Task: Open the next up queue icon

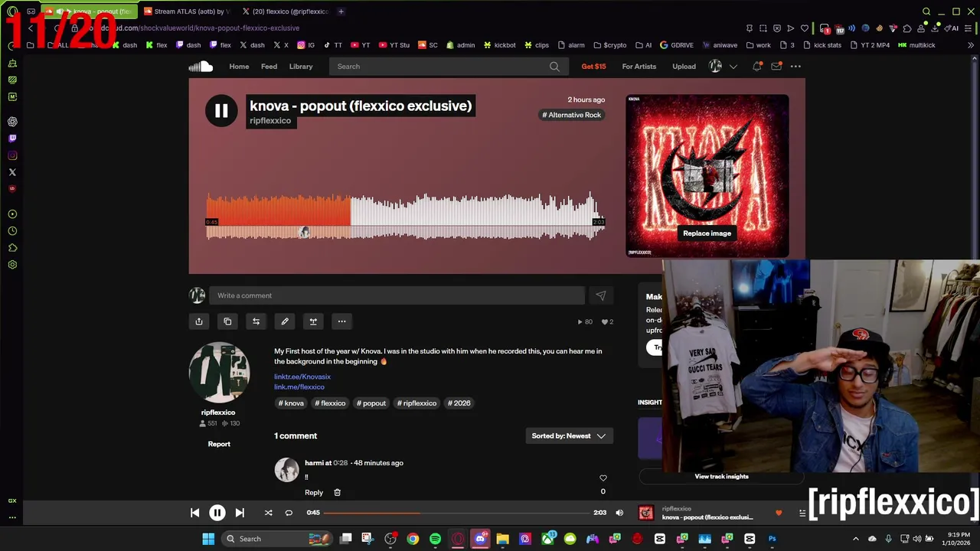Action: click(802, 513)
